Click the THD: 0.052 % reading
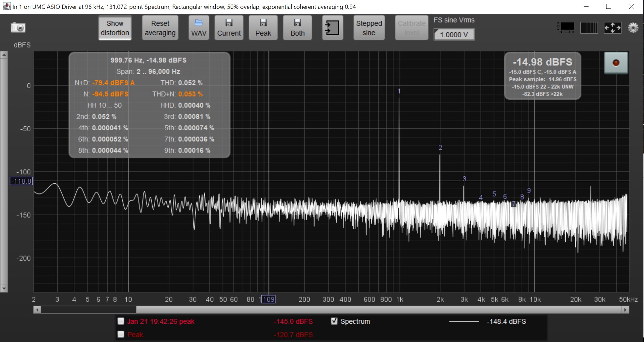 pos(181,83)
